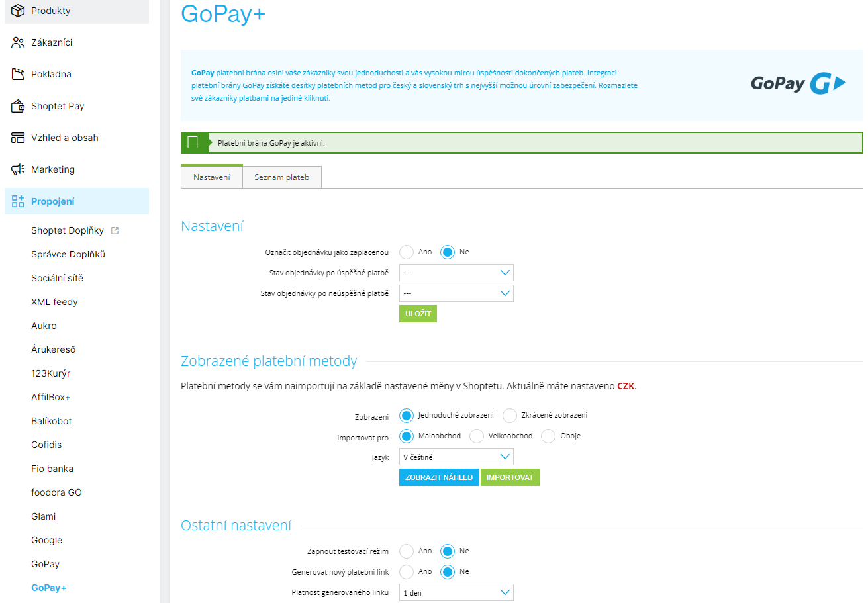Open XML feedy submenu item
This screenshot has height=603, width=868.
[x=54, y=302]
